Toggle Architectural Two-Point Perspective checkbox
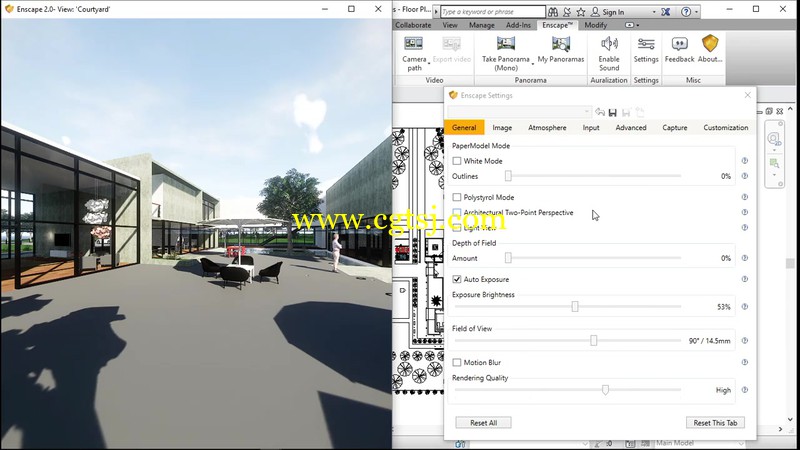Screen dimensions: 800x450 pos(457,212)
